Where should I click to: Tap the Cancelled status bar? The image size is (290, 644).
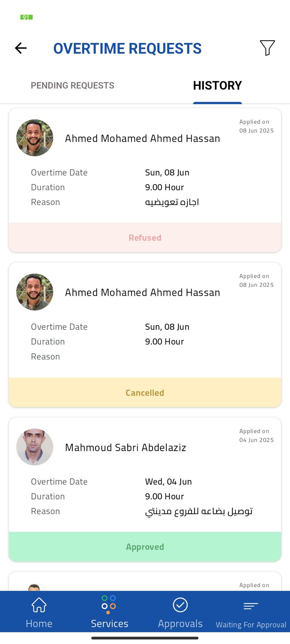click(x=145, y=392)
